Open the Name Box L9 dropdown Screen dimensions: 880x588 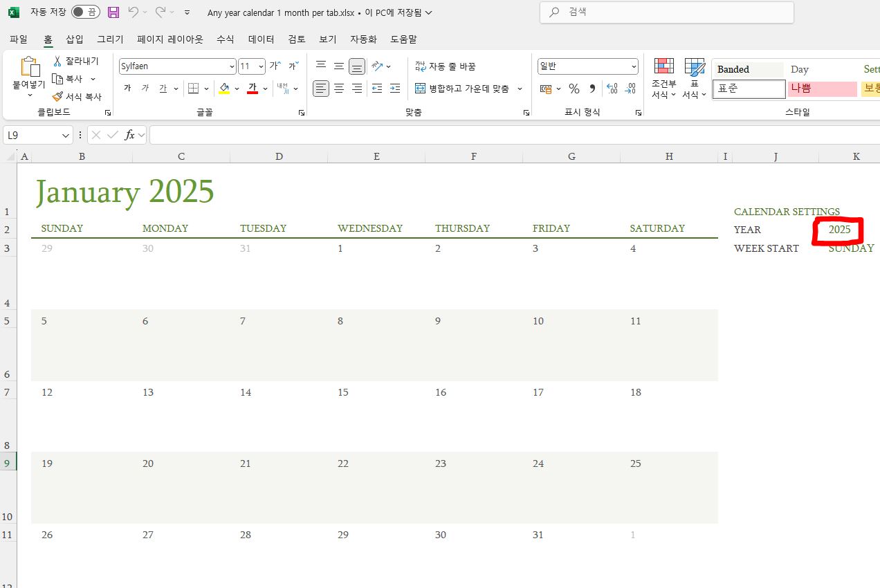click(x=66, y=135)
